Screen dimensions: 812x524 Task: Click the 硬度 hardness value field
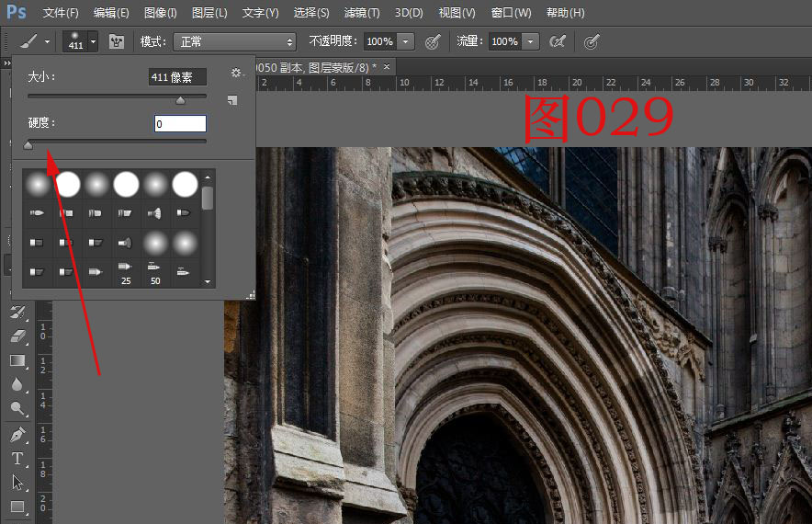tap(180, 123)
